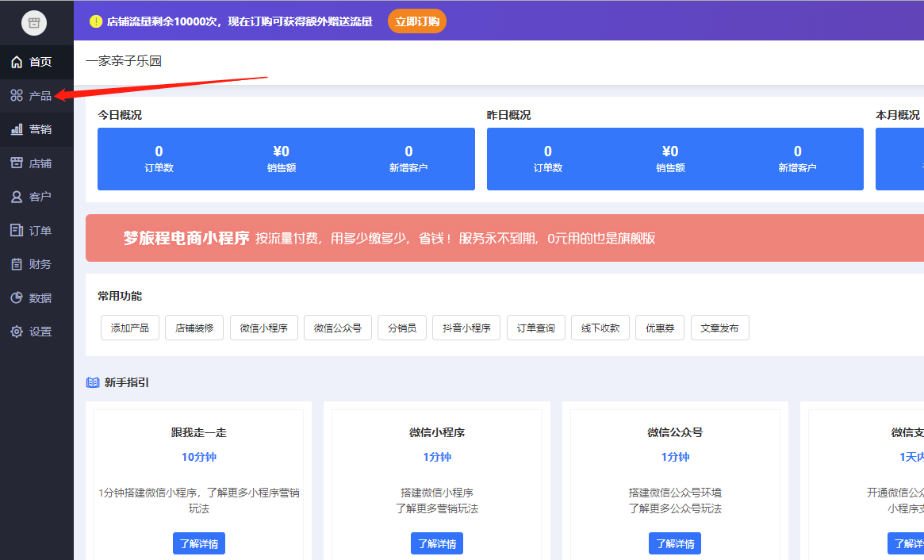Image resolution: width=924 pixels, height=560 pixels.
Task: Click 今日概况 订单数 value
Action: tap(159, 152)
